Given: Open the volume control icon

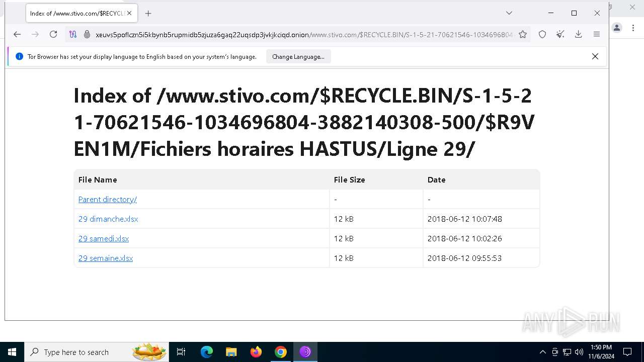Looking at the screenshot, I should 579,352.
